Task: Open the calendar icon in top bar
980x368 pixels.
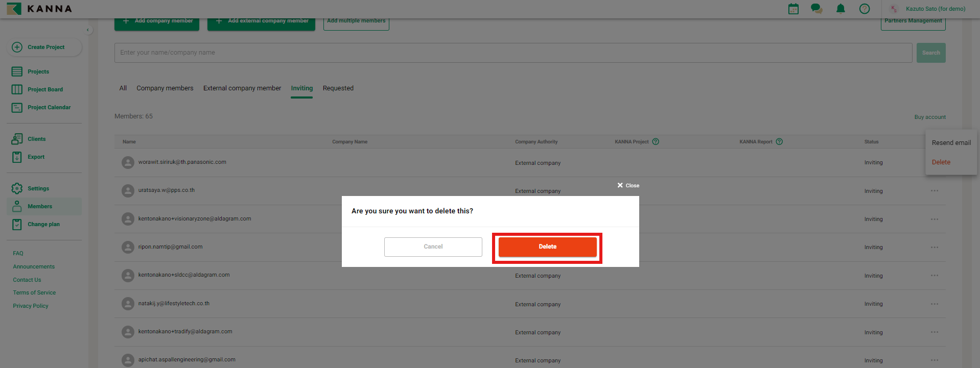Action: click(x=793, y=9)
